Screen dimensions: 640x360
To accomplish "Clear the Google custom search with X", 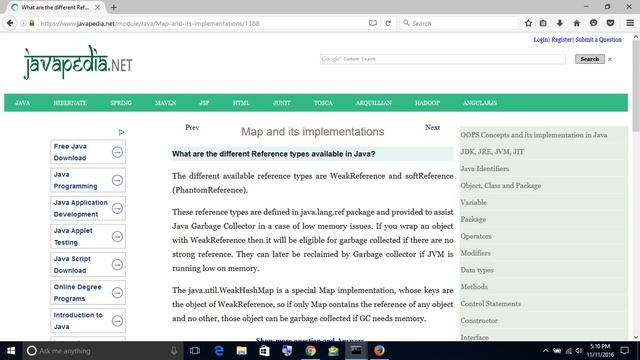I will pos(610,59).
